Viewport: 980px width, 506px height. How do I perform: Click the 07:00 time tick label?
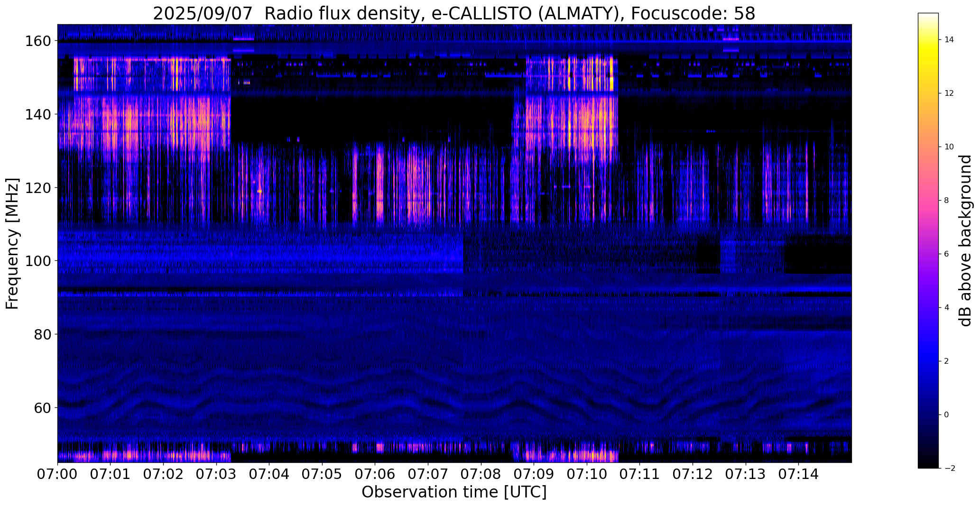coord(57,474)
